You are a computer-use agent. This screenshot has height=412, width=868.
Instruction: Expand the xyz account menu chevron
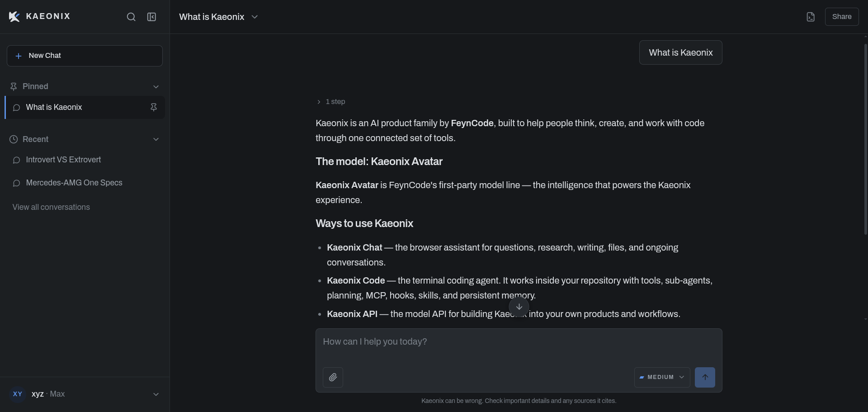[156, 394]
